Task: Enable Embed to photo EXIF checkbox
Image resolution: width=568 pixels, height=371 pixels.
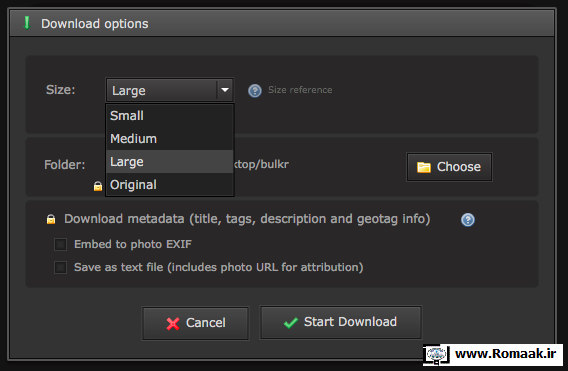Action: point(60,245)
